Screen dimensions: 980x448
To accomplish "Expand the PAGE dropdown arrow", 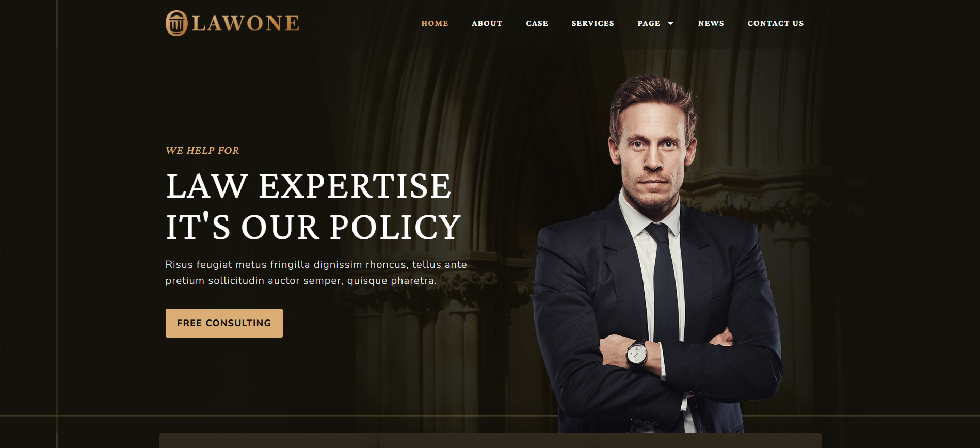I will click(670, 23).
